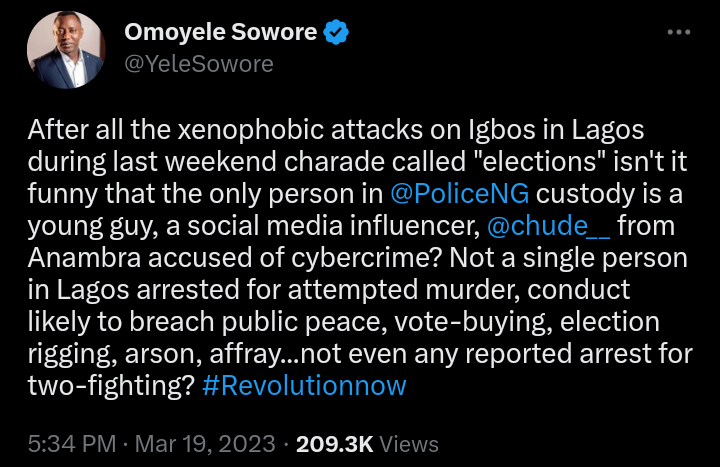Viewport: 720px width, 467px height.
Task: Click the Omoyele Sowore display name
Action: point(220,32)
